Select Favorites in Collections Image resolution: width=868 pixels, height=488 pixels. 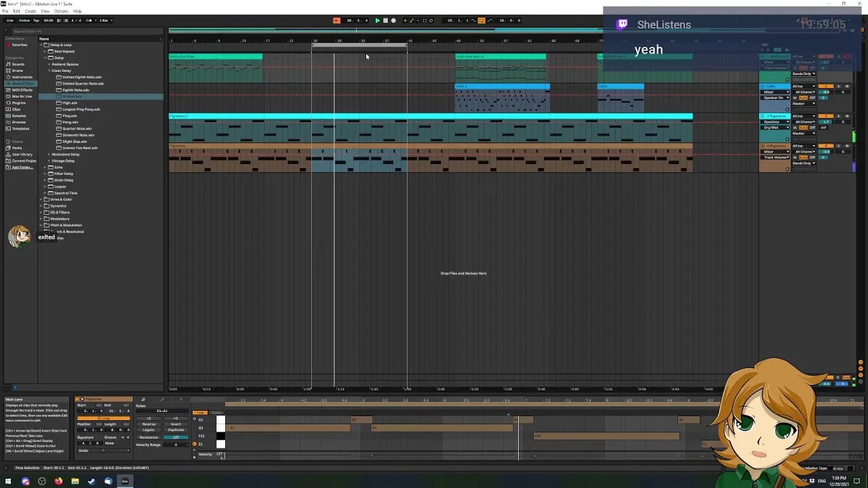[x=19, y=45]
